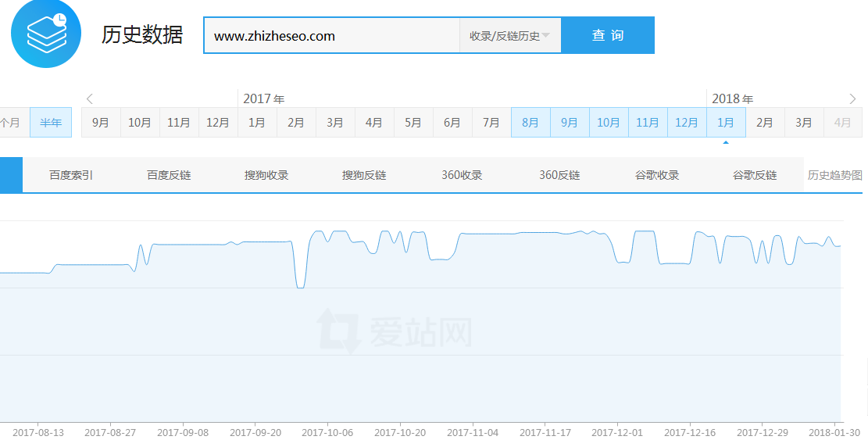Pick 12月 in the highlighted month range
This screenshot has width=868, height=447.
(x=687, y=123)
